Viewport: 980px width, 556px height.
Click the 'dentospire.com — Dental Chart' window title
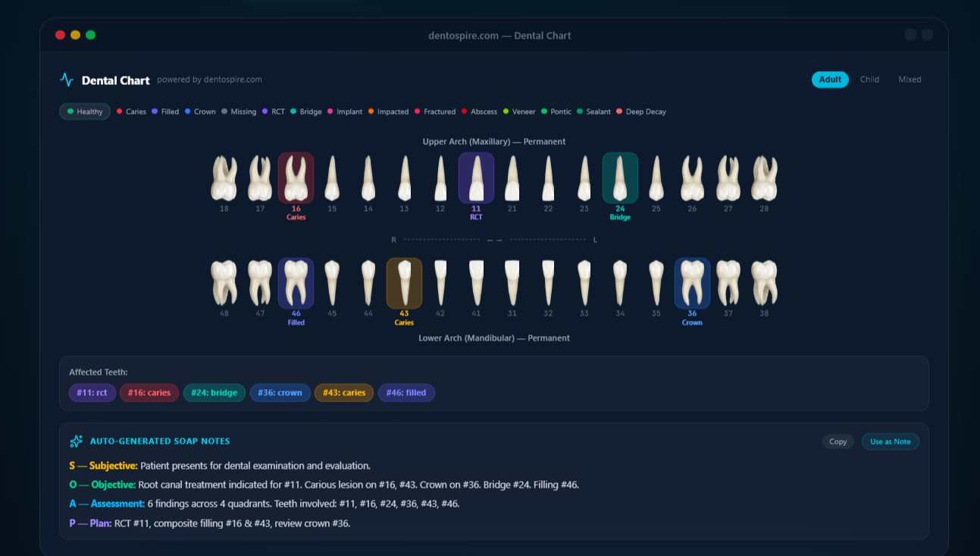point(499,36)
